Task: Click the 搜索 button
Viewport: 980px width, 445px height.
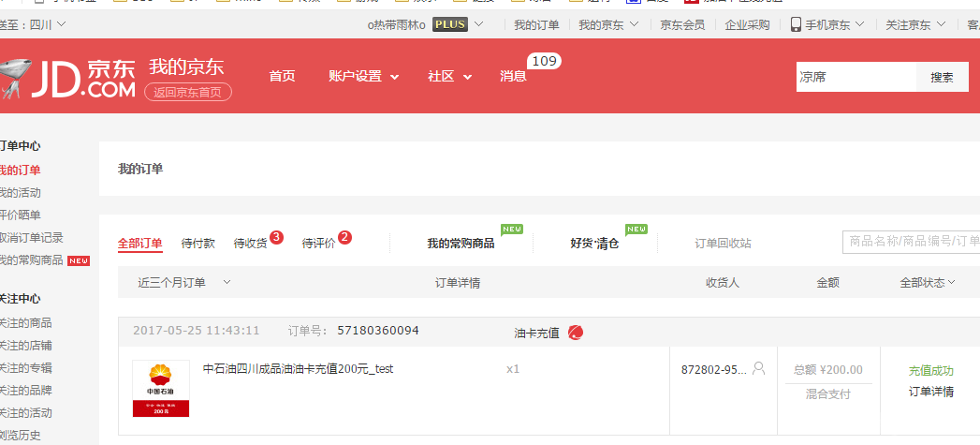Action: tap(942, 77)
